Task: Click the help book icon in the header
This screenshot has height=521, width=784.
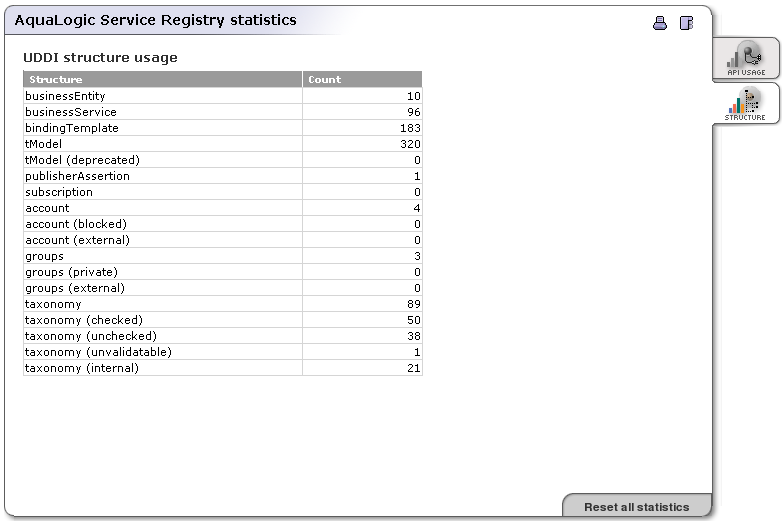Action: point(686,23)
